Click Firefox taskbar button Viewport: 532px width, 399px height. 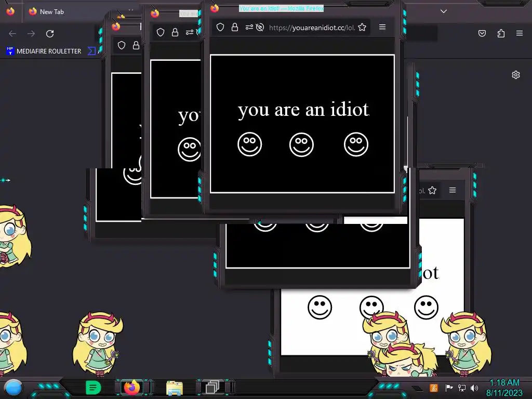pyautogui.click(x=132, y=387)
